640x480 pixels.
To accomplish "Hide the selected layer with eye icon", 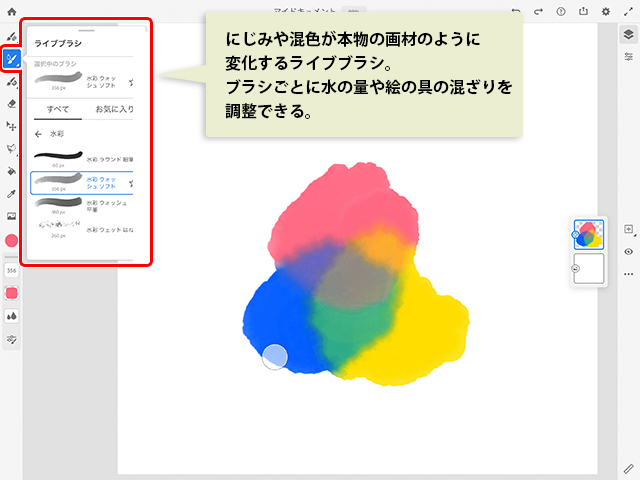I will (629, 252).
